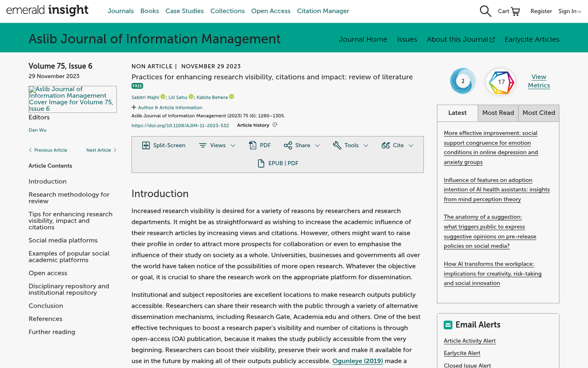Open Sabitri Majhi's ORCID icon

pos(162,98)
